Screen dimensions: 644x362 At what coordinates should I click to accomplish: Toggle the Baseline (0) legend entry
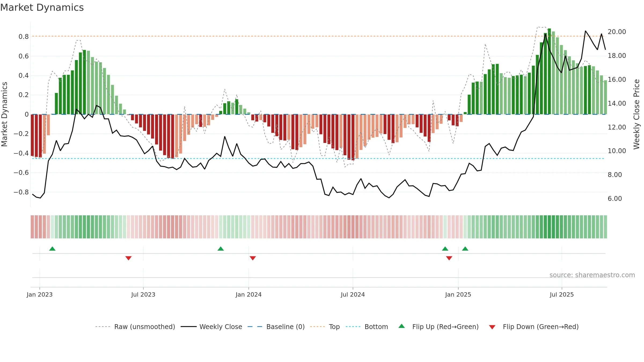[276, 327]
